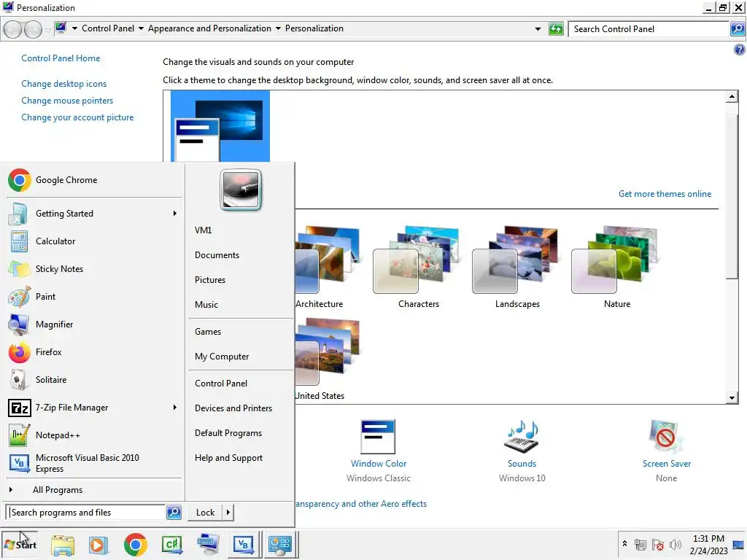Expand Getting Started submenu arrow
Screen dimensions: 747x560
point(175,214)
